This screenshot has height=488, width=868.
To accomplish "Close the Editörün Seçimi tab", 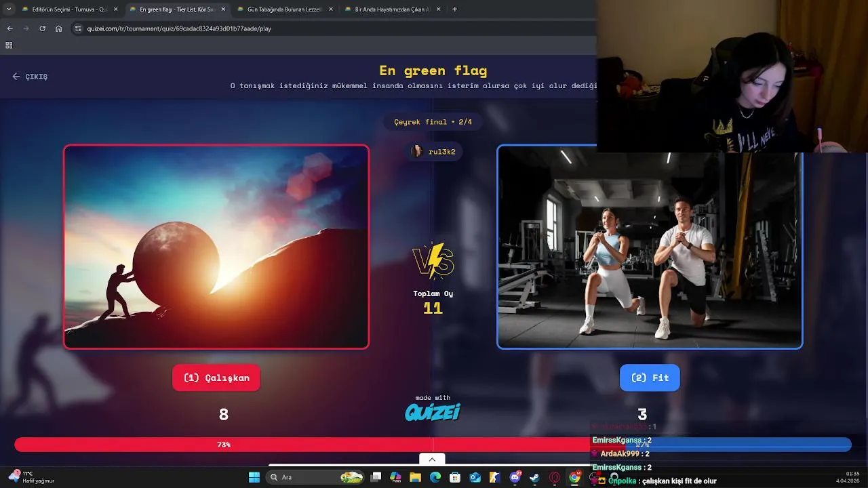I will click(x=116, y=9).
